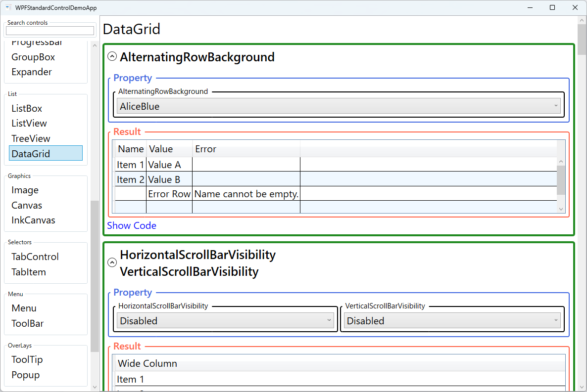Maximize the WPFStandardControlDemoApp window
The width and height of the screenshot is (587, 392).
(x=552, y=7)
